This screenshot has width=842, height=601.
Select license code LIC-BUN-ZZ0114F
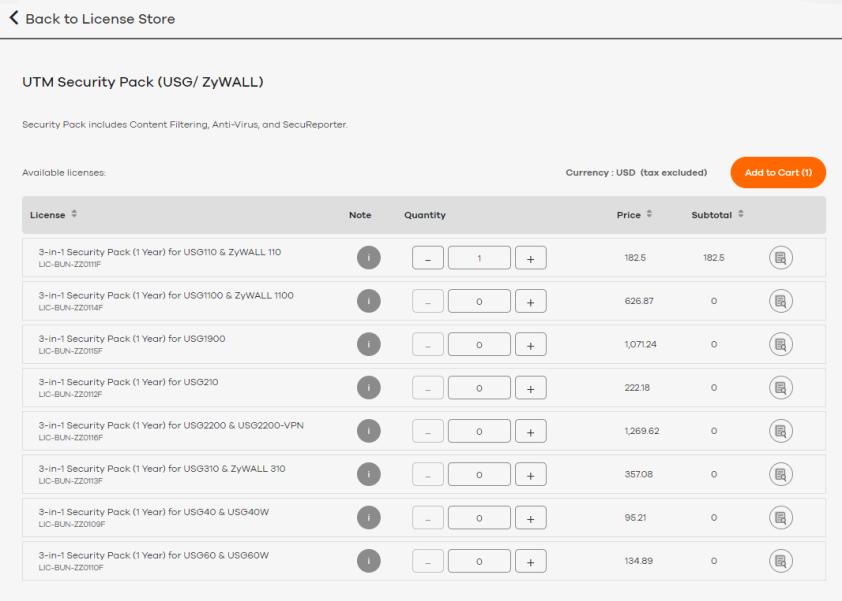point(70,308)
